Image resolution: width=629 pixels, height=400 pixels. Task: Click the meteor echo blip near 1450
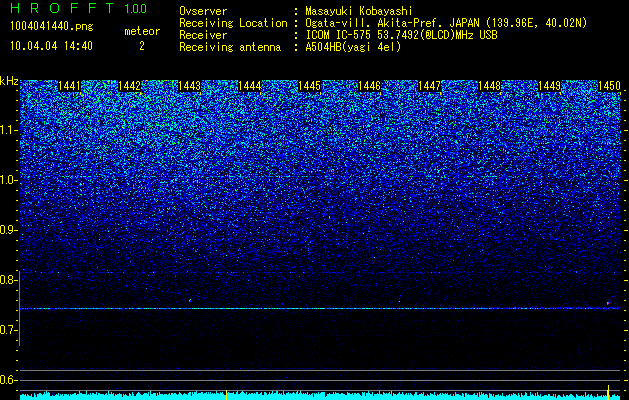click(x=608, y=303)
